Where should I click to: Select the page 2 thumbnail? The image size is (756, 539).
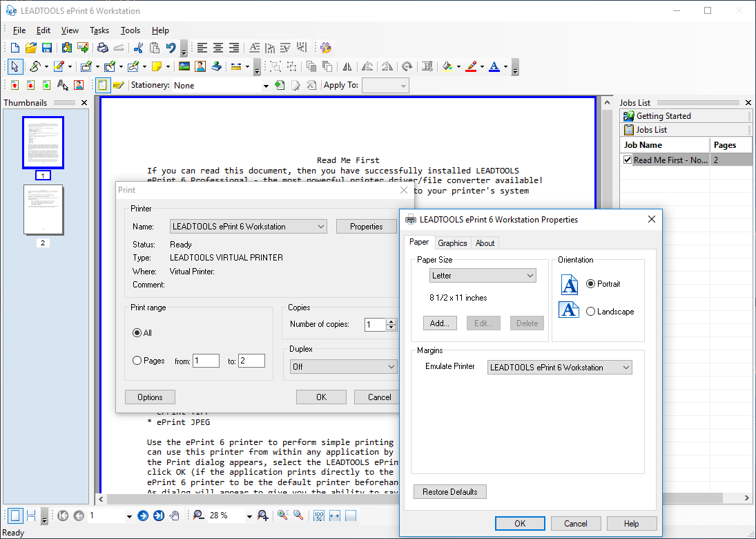pyautogui.click(x=43, y=210)
